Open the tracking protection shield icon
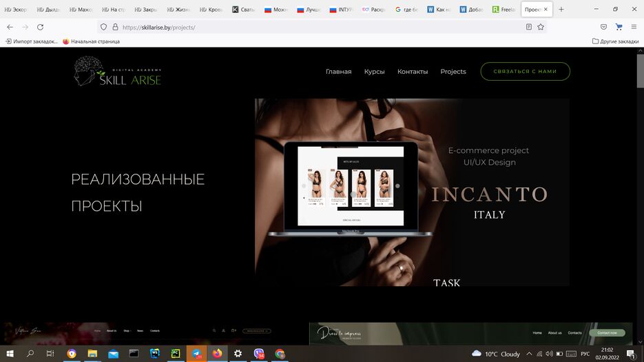This screenshot has height=362, width=644. tap(103, 27)
